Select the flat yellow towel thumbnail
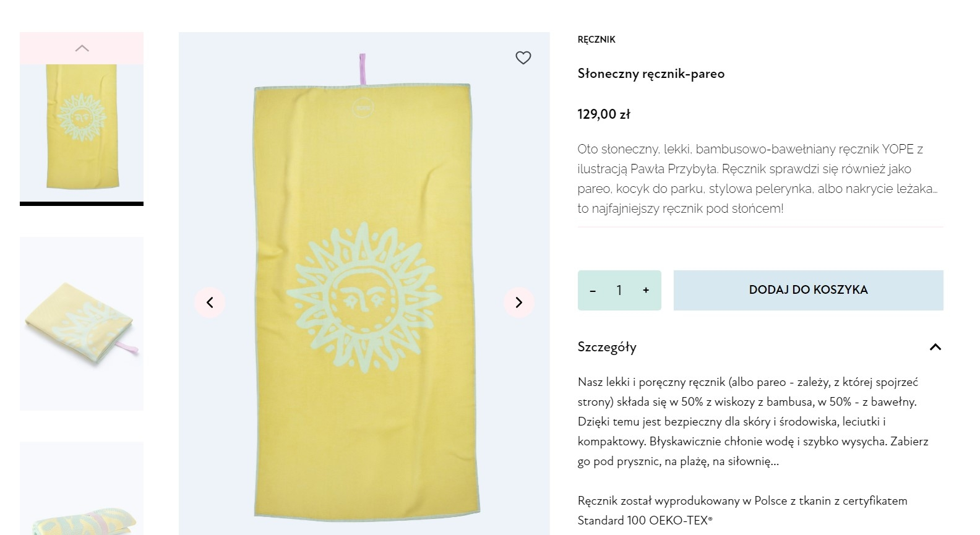The image size is (980, 535). pyautogui.click(x=82, y=127)
